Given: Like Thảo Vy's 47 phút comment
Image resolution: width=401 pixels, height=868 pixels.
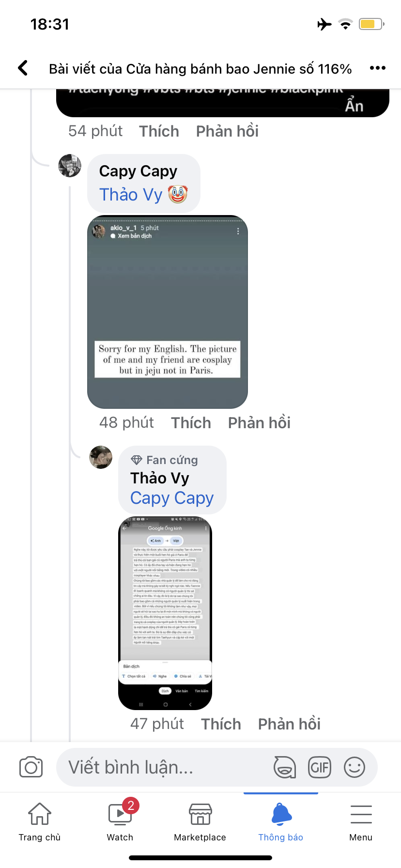Looking at the screenshot, I should coord(221,724).
